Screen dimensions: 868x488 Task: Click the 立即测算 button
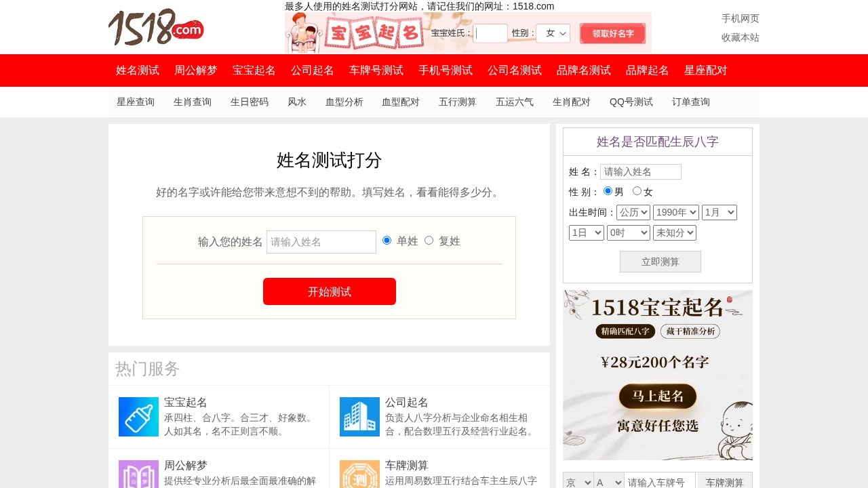tap(660, 261)
